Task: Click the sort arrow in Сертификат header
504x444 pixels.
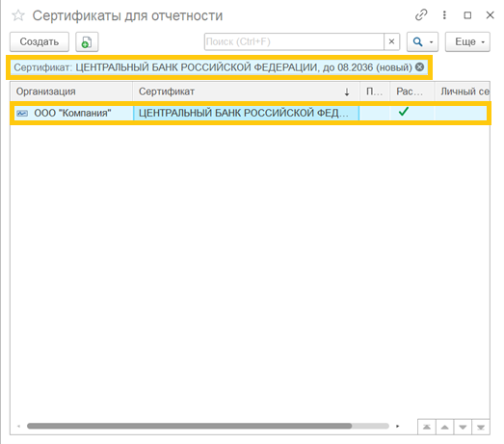Action: (x=347, y=91)
